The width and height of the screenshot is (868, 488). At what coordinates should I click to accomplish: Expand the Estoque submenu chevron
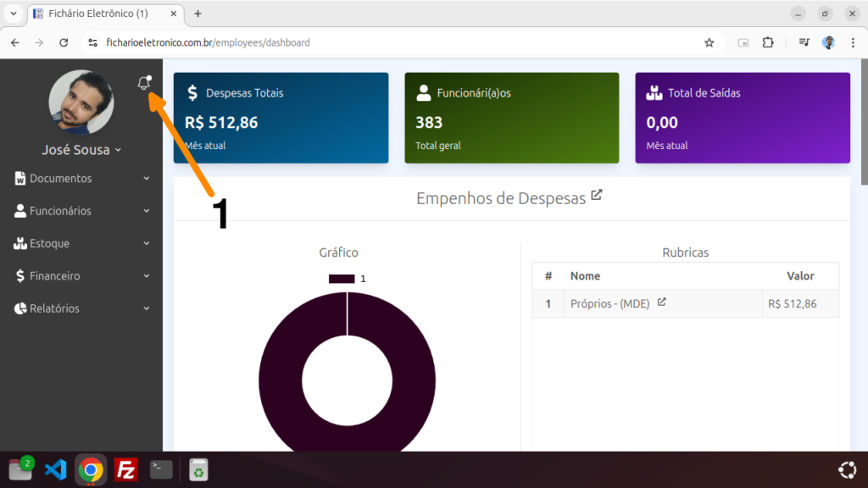(x=147, y=243)
